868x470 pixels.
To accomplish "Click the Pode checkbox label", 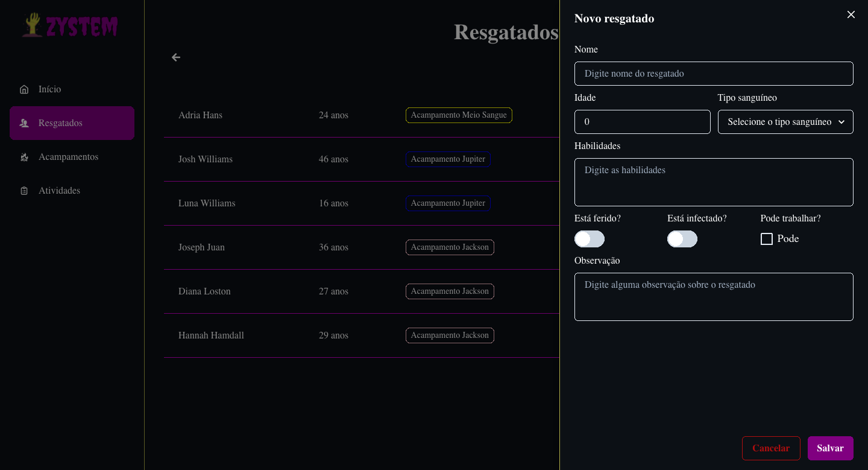I will coord(788,239).
